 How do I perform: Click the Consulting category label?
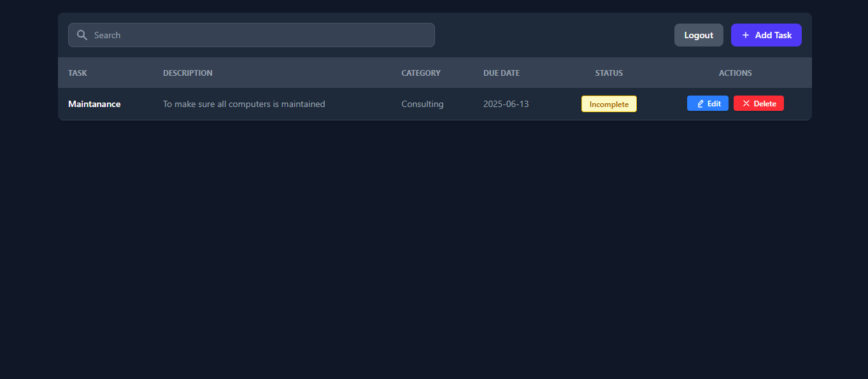click(422, 103)
